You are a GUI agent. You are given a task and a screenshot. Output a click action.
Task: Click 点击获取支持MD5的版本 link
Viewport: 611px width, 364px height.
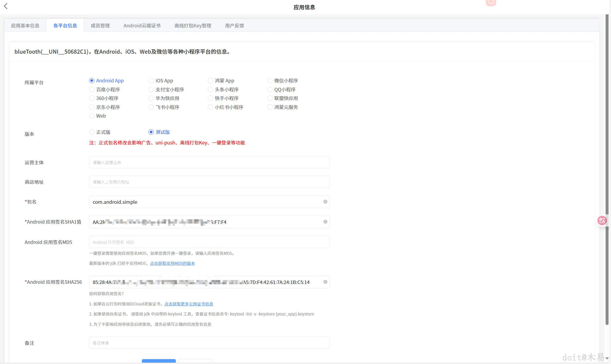[172, 263]
